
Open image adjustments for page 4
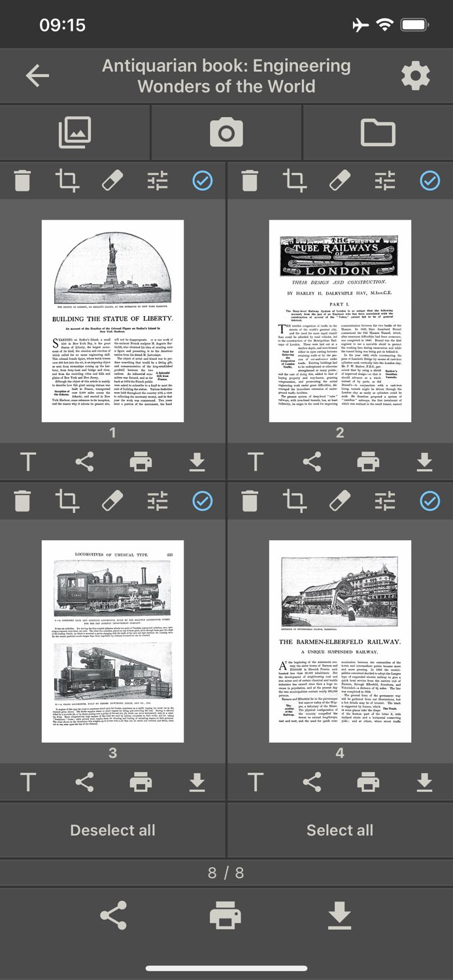tap(385, 501)
